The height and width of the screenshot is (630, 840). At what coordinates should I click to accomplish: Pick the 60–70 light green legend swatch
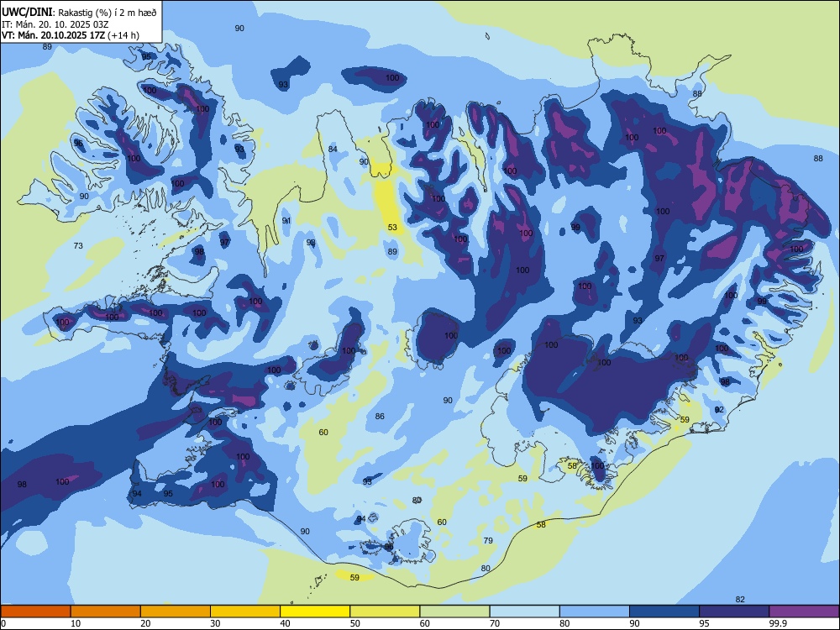454,612
